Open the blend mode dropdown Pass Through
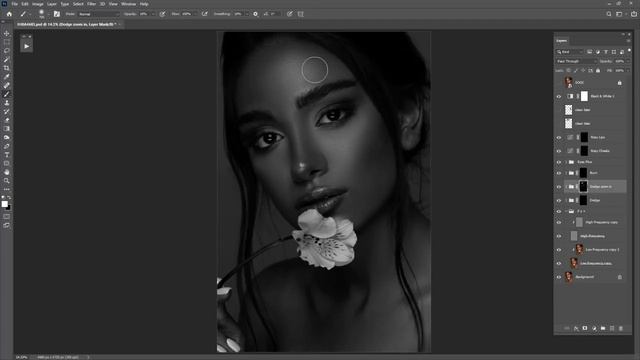This screenshot has height=360, width=640. coord(576,61)
